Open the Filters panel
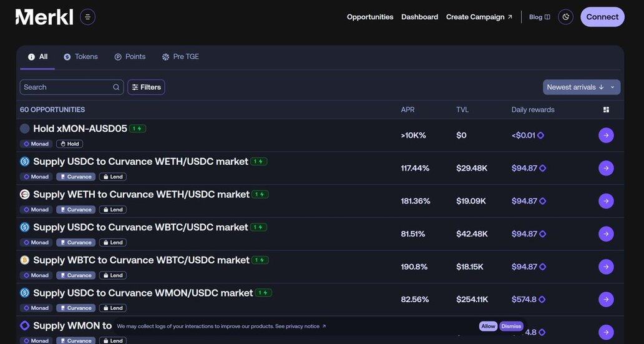The image size is (644, 344). 147,87
